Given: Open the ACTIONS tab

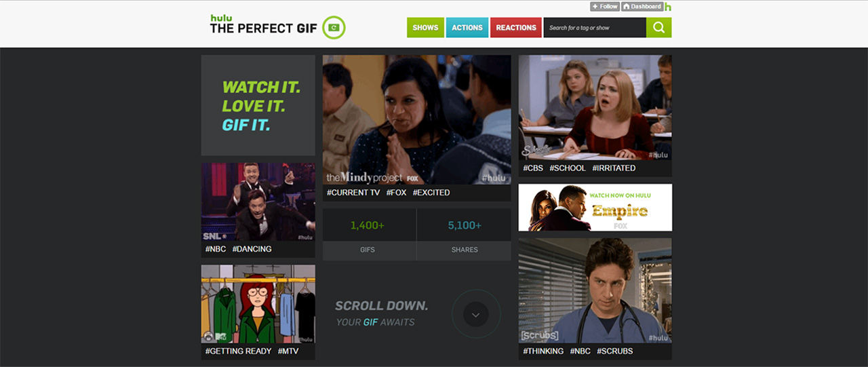Looking at the screenshot, I should [x=467, y=28].
